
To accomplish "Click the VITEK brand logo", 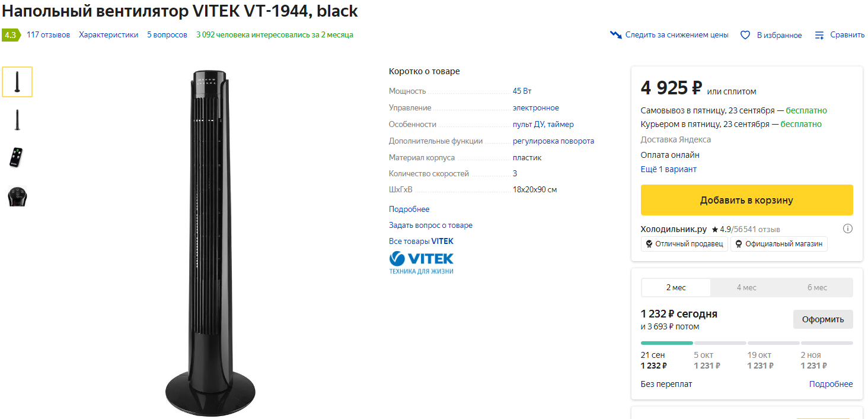I will (x=421, y=263).
